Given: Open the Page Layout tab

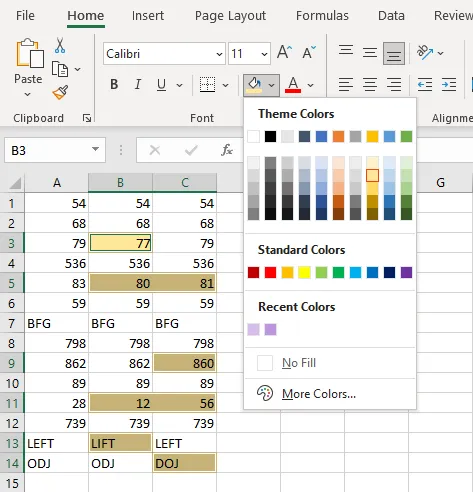Looking at the screenshot, I should point(230,15).
